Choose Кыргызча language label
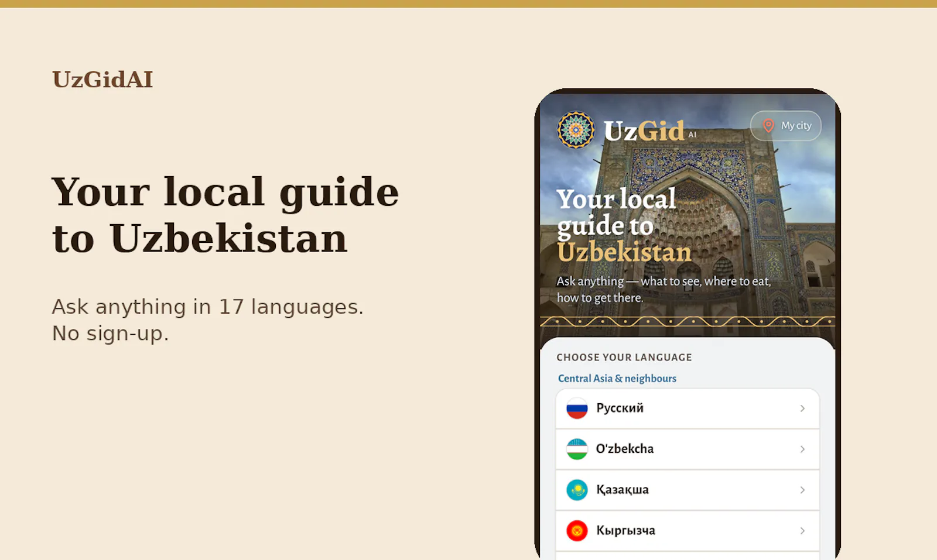The height and width of the screenshot is (560, 937). click(x=625, y=531)
